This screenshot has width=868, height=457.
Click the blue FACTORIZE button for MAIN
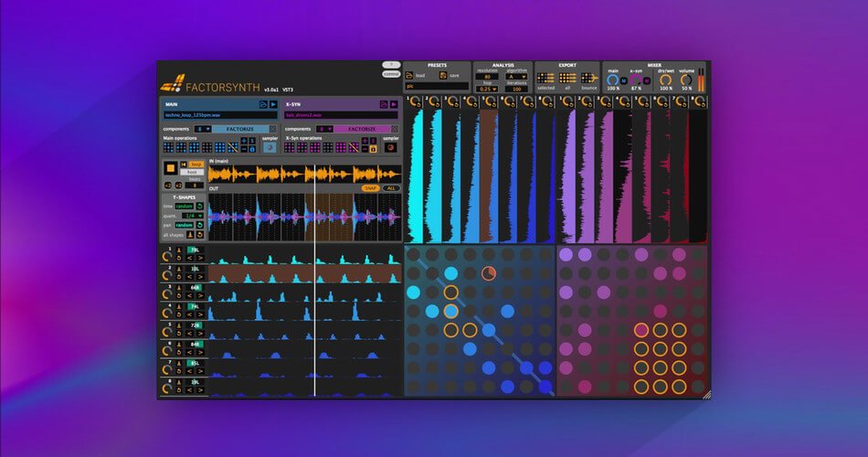[x=240, y=129]
